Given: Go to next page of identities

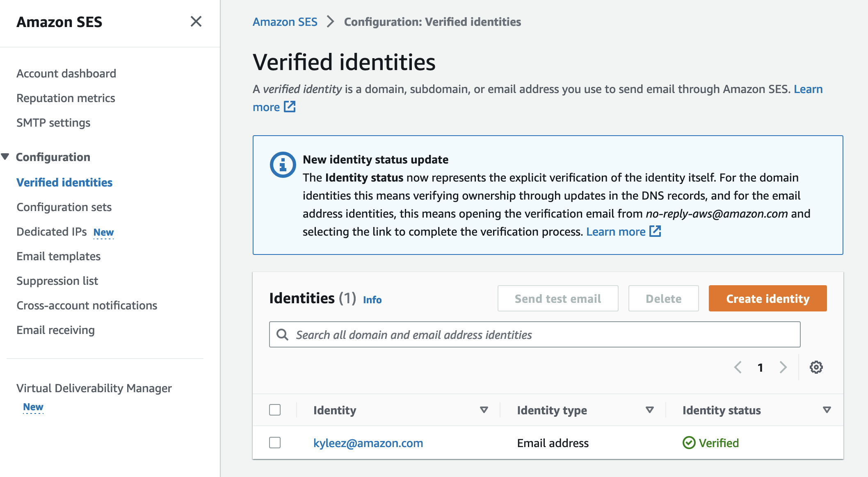Looking at the screenshot, I should click(783, 367).
